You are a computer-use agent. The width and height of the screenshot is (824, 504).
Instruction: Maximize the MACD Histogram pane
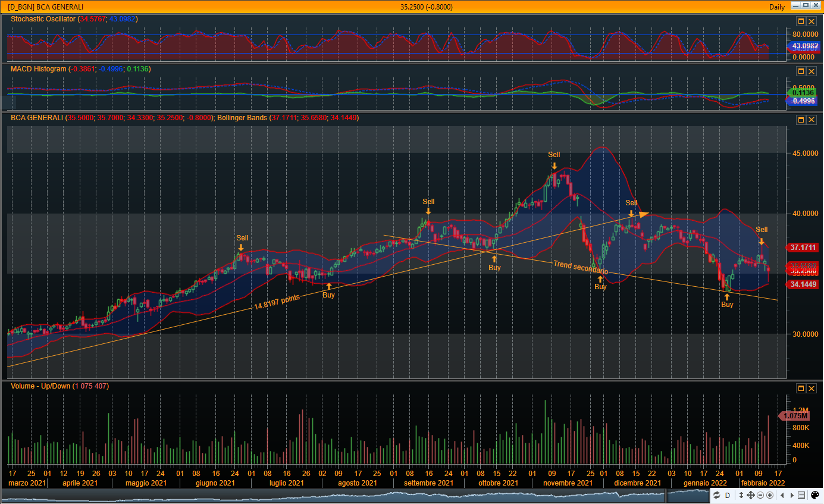click(x=801, y=71)
